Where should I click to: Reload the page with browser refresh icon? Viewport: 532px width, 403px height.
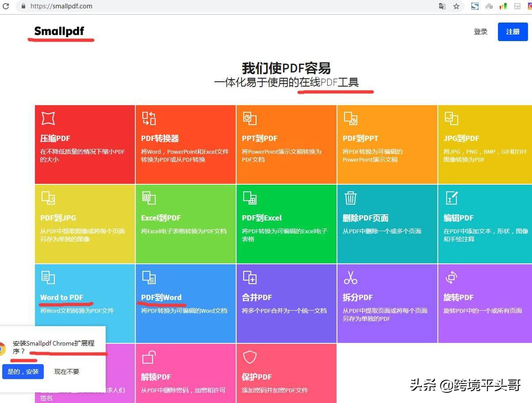click(x=6, y=6)
